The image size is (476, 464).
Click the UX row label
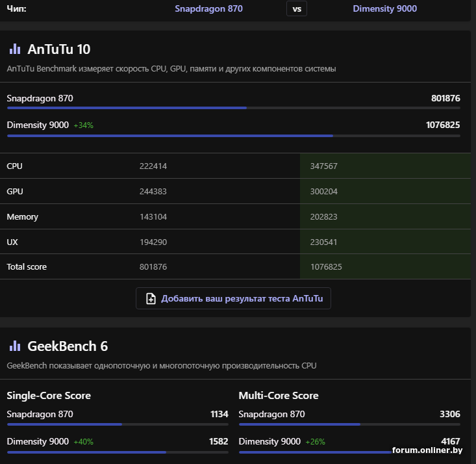point(12,242)
